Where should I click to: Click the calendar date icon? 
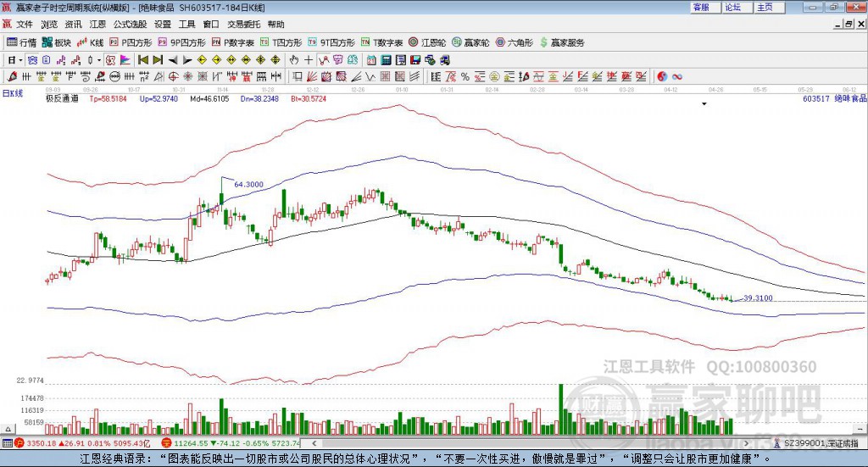[371, 60]
